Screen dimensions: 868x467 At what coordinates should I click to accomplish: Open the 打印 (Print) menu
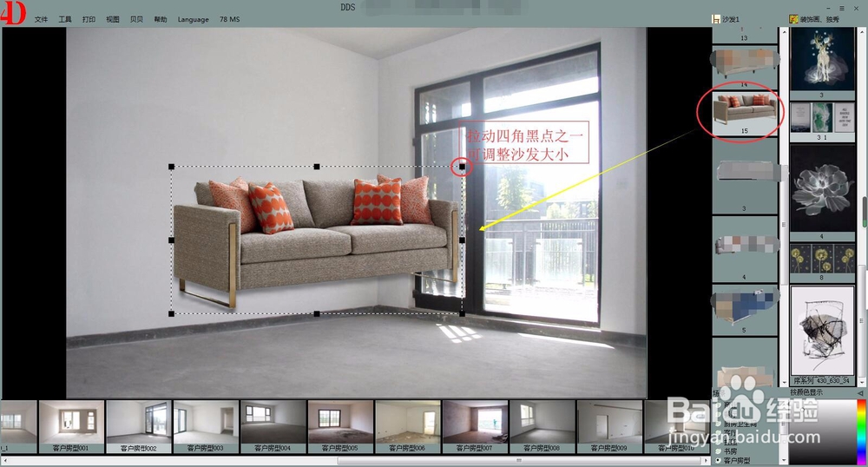coord(89,19)
